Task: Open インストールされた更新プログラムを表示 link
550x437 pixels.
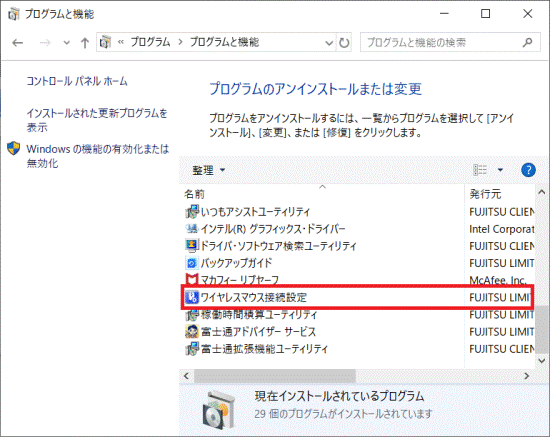Action: (x=97, y=120)
